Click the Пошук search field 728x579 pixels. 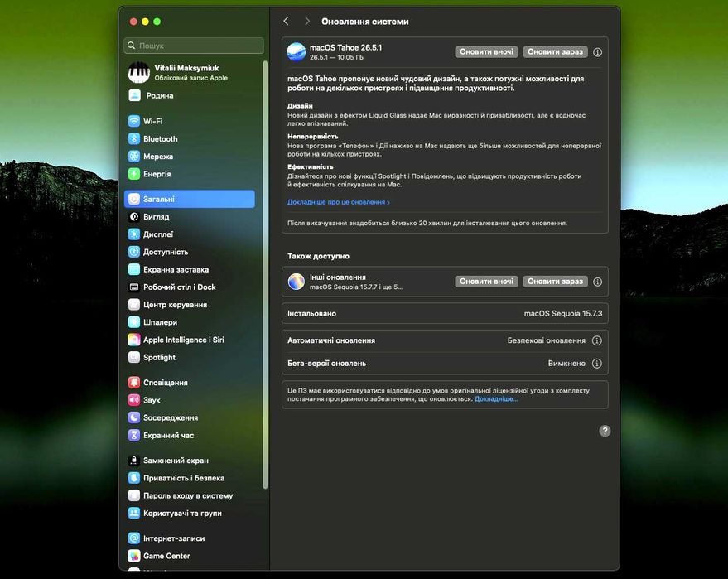pos(194,46)
